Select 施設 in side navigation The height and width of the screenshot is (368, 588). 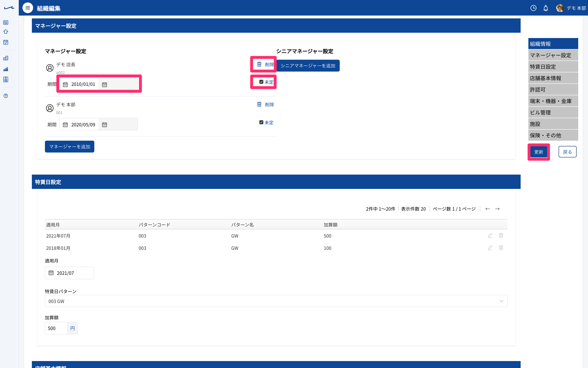pos(553,124)
